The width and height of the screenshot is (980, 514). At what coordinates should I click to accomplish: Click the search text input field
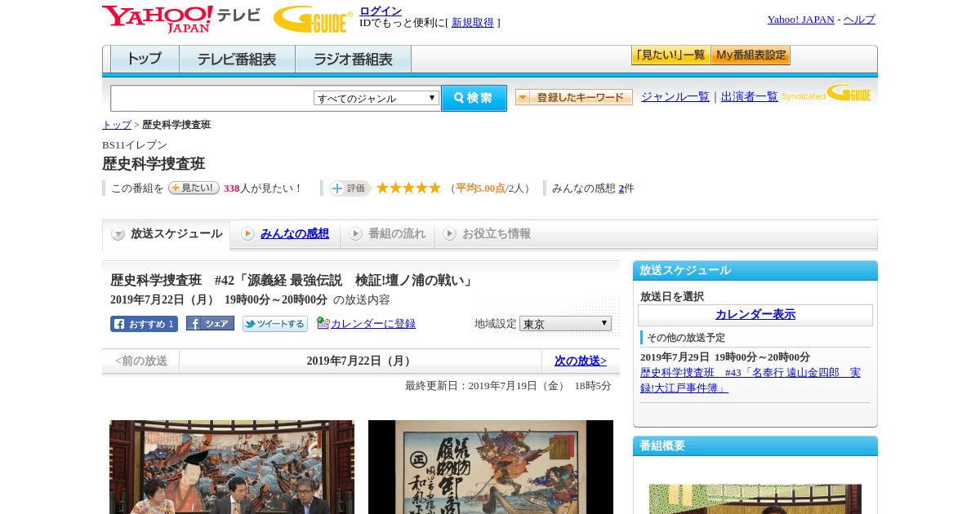(x=212, y=98)
